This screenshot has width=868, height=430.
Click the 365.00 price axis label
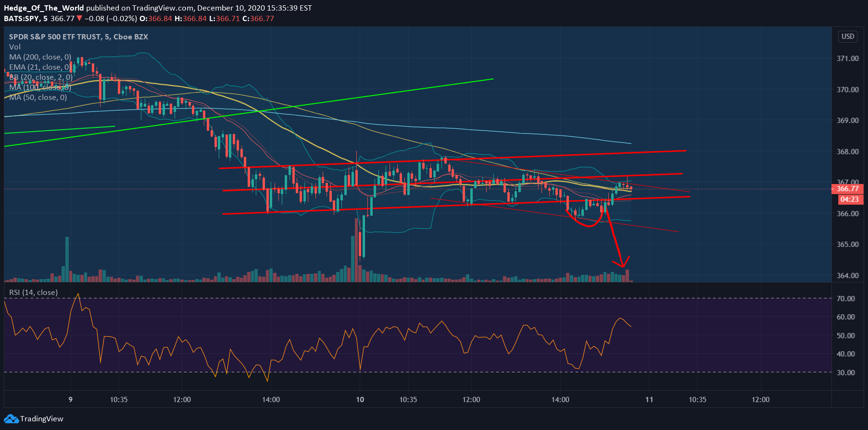pyautogui.click(x=848, y=245)
